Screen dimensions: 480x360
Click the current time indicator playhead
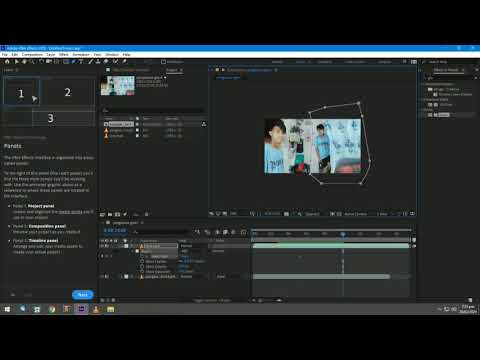coord(343,235)
